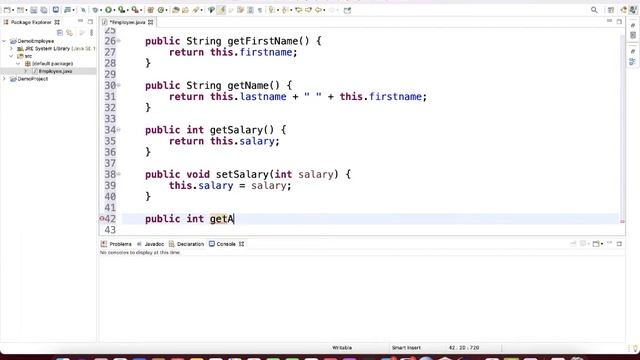Select the Console tab
Screen dimensions: 640x360
tap(222, 244)
